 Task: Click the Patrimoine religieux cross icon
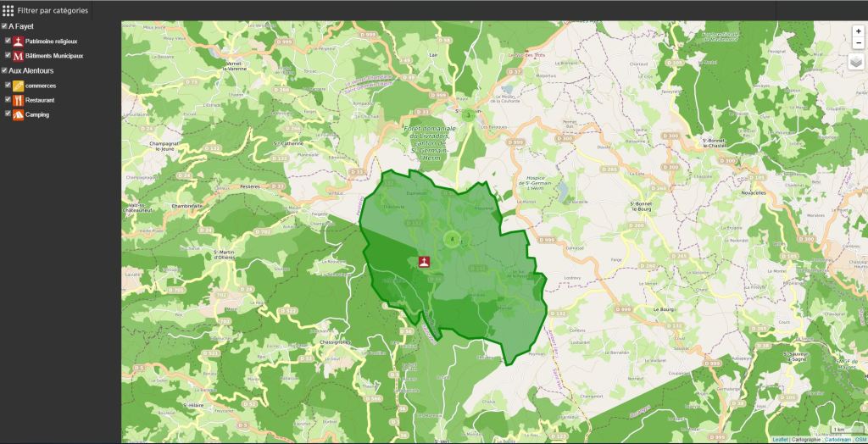pyautogui.click(x=18, y=41)
